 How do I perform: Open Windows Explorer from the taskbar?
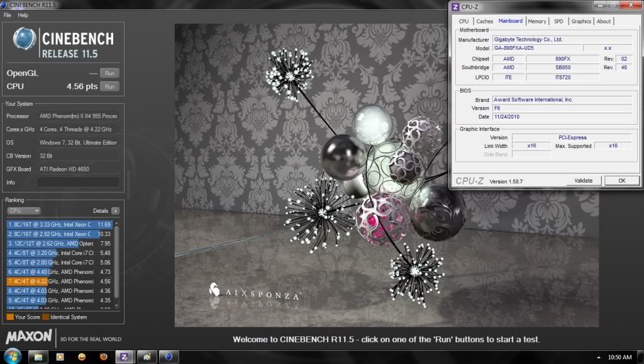click(38, 357)
